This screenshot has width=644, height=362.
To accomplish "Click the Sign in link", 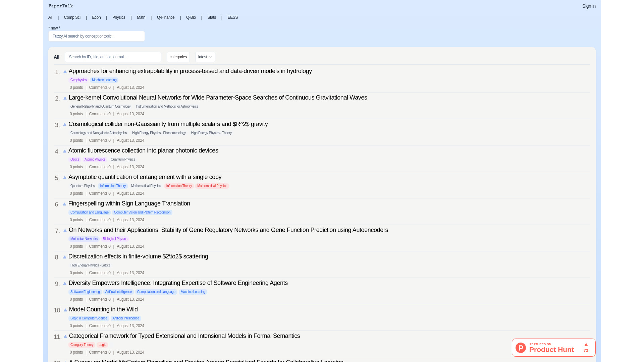I will (x=589, y=6).
